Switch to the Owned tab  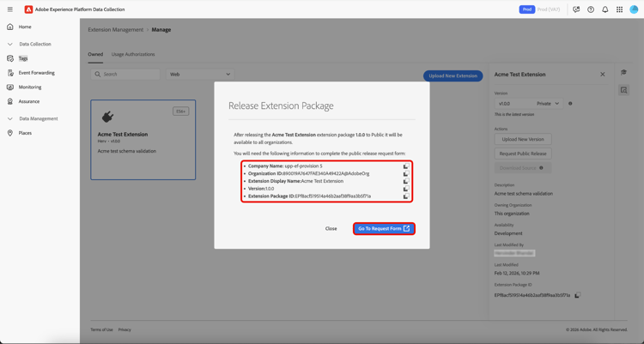click(x=95, y=54)
